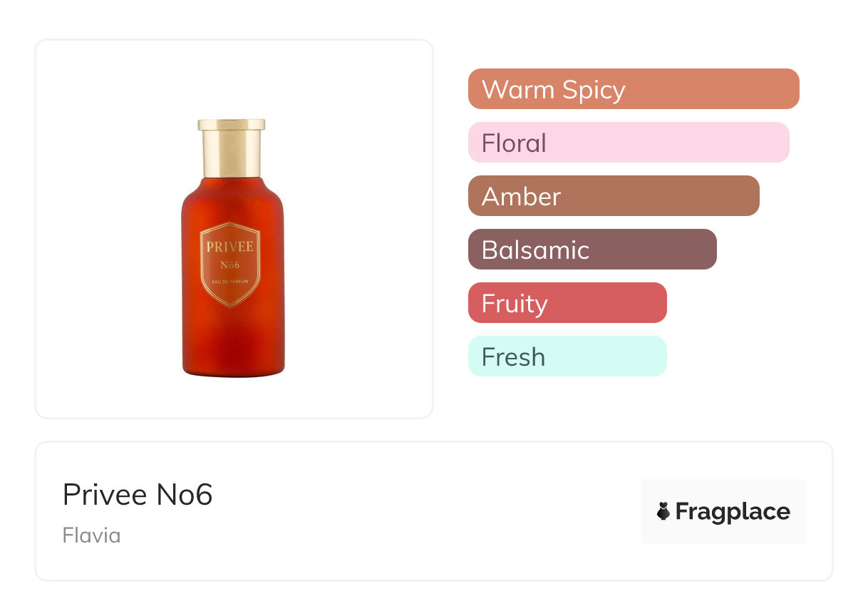Select the Floral accord bar

(x=629, y=143)
